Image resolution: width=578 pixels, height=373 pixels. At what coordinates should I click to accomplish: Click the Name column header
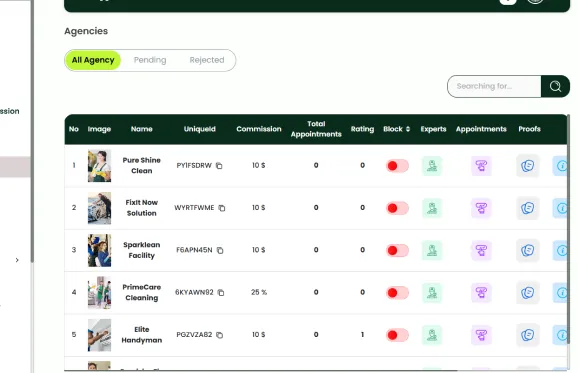tap(142, 129)
